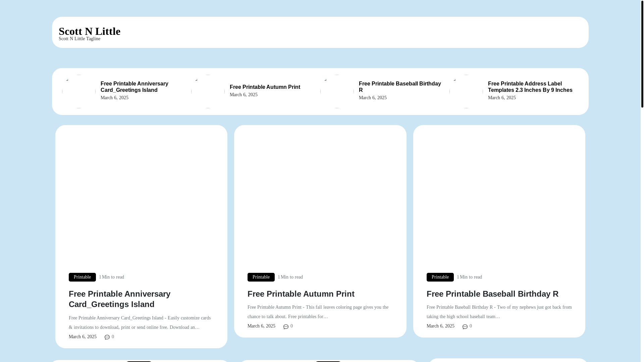Viewport: 644px width, 362px height.
Task: Select Printable category tag on Anniversary Card post
Action: (x=82, y=277)
